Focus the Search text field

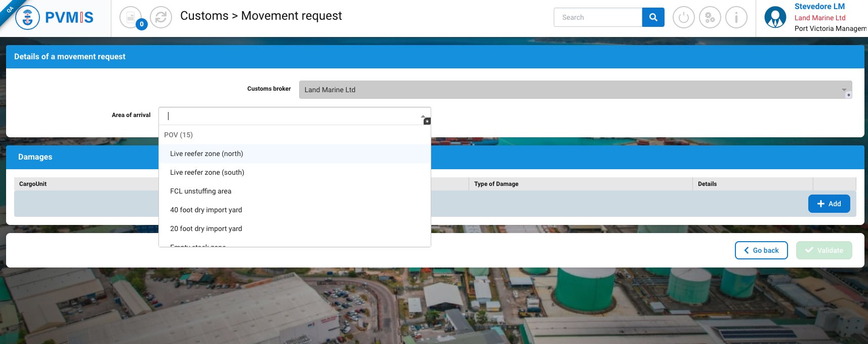coord(597,17)
